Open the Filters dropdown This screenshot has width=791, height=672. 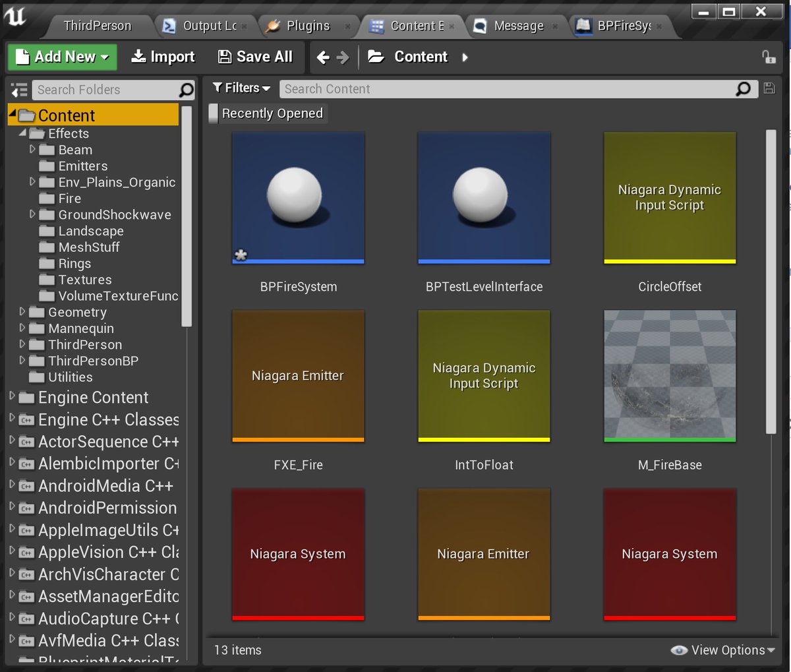[241, 88]
